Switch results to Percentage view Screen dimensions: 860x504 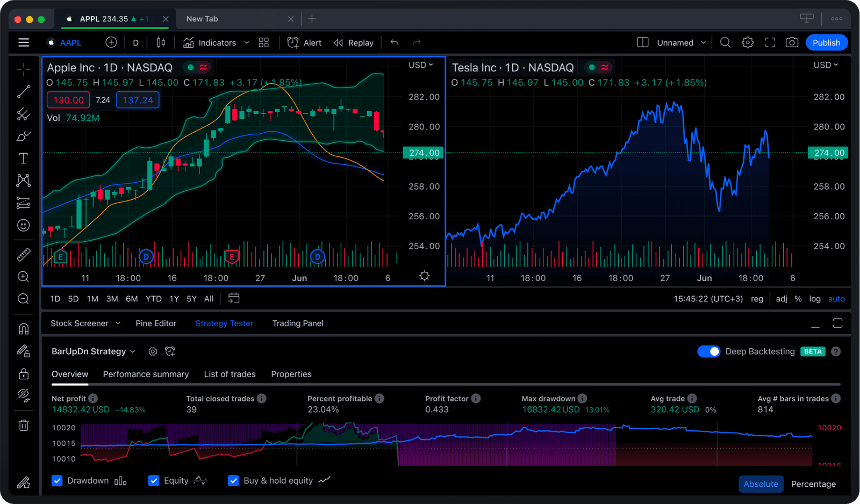[x=813, y=484]
